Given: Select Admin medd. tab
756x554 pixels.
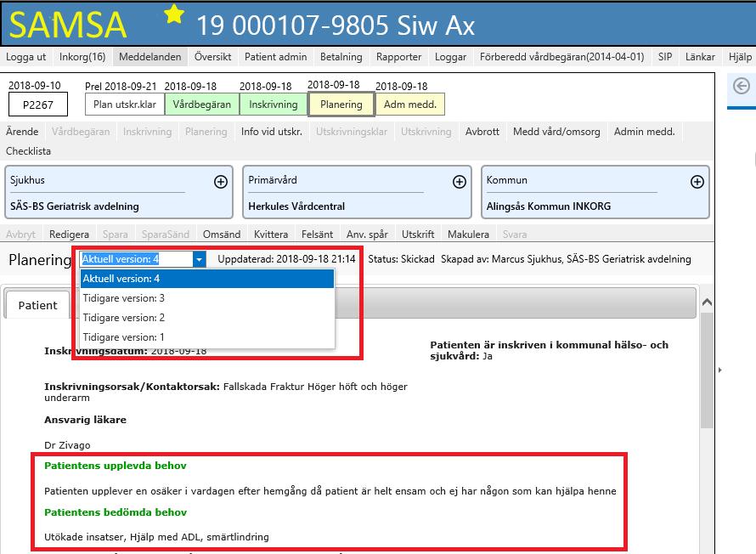Looking at the screenshot, I should (x=644, y=132).
